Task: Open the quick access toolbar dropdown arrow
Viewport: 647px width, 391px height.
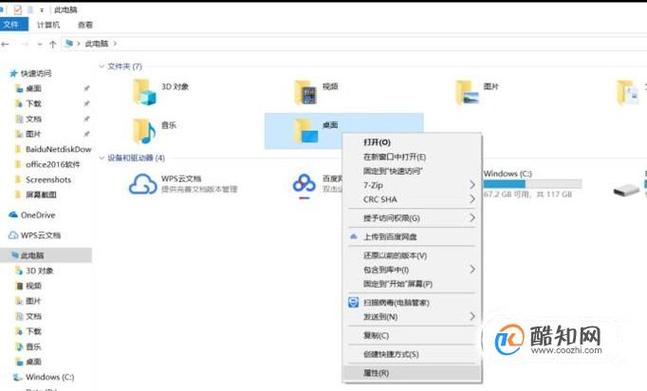Action: pyautogui.click(x=42, y=10)
